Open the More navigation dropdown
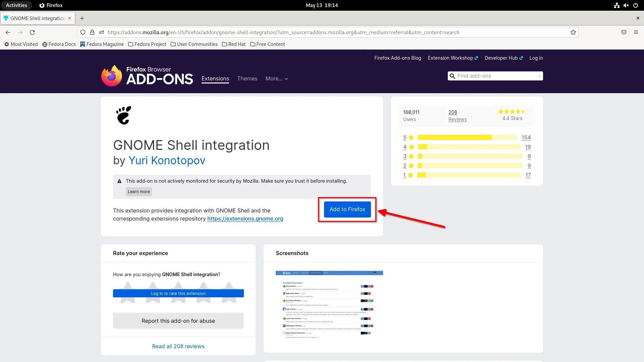The width and height of the screenshot is (644, 362). [x=276, y=78]
